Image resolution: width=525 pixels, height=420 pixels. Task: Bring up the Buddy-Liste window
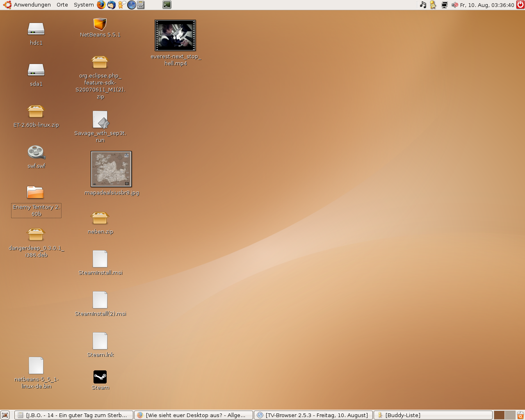[x=433, y=415]
